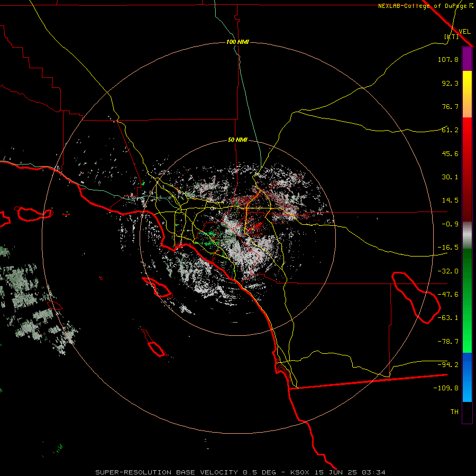476x476 pixels.
Task: Click the 14.5 velocity scale value
Action: [x=450, y=200]
